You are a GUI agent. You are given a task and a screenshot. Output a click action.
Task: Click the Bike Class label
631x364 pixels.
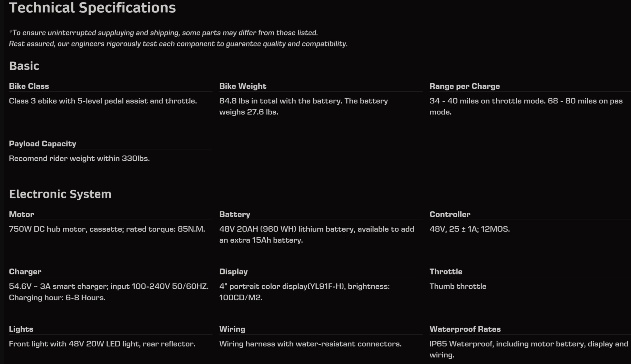click(x=29, y=86)
